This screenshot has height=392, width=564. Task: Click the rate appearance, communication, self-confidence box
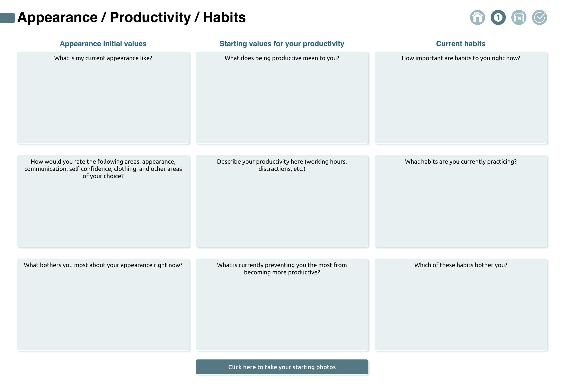(x=103, y=211)
